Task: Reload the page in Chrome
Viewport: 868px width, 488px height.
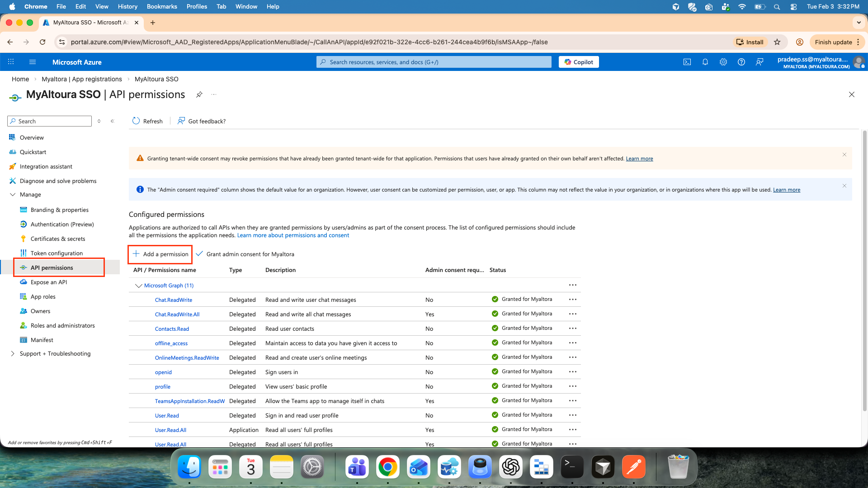Action: tap(42, 42)
